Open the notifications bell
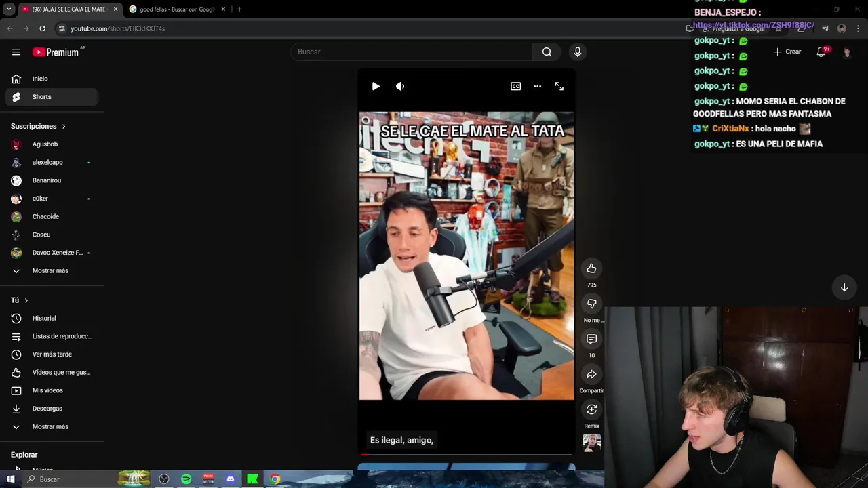 [821, 52]
